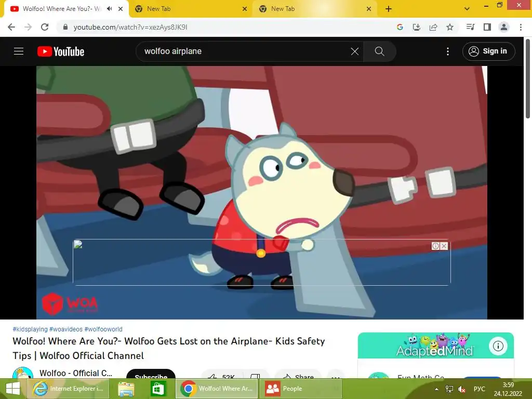
Task: Search this page with Google icon
Action: click(x=400, y=27)
